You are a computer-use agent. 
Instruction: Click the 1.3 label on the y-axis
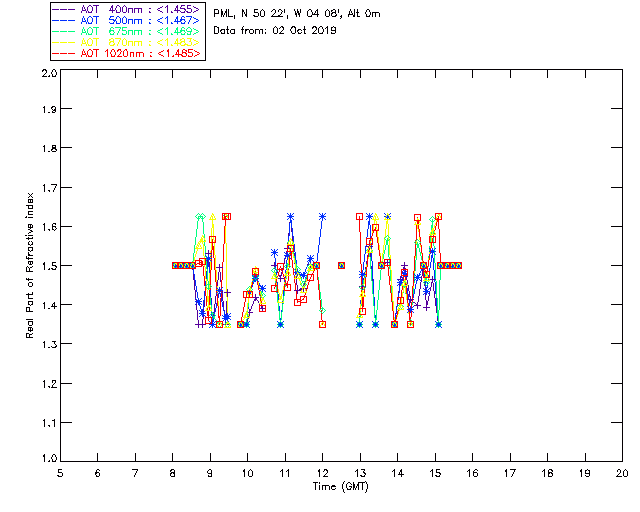point(49,345)
